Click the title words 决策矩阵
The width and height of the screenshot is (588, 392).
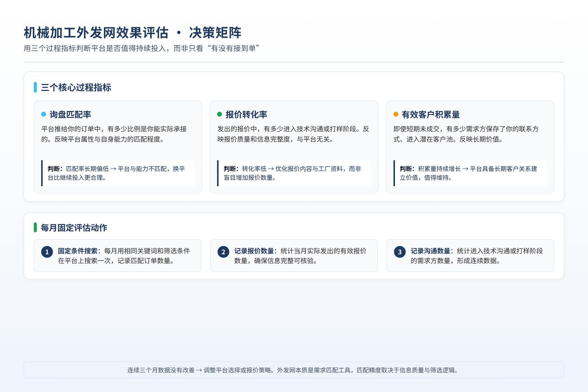point(215,33)
